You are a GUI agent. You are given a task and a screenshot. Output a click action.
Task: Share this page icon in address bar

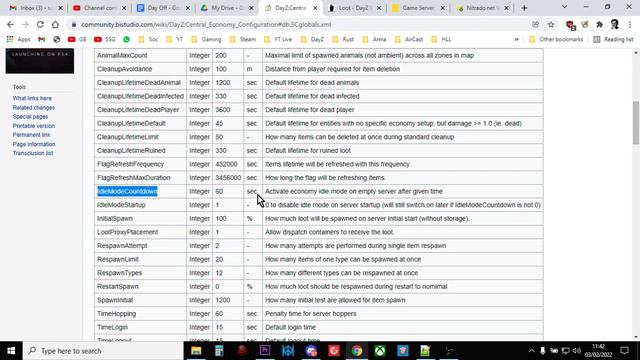coord(536,24)
